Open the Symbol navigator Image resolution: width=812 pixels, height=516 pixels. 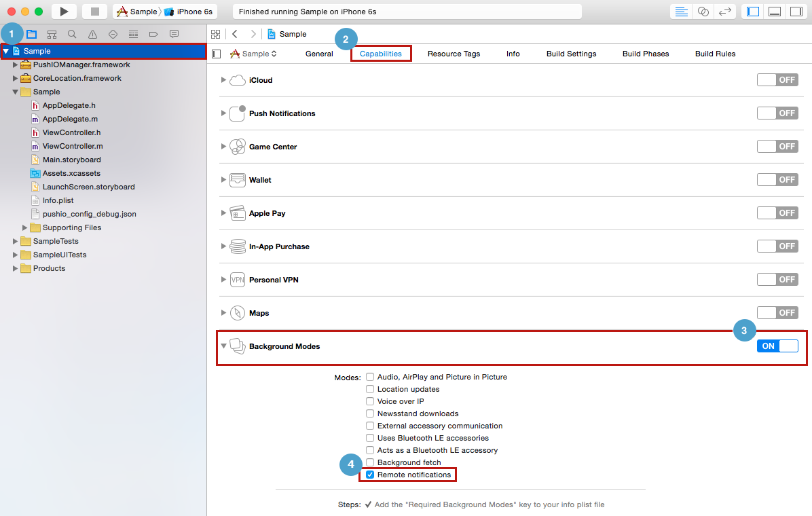(x=52, y=34)
